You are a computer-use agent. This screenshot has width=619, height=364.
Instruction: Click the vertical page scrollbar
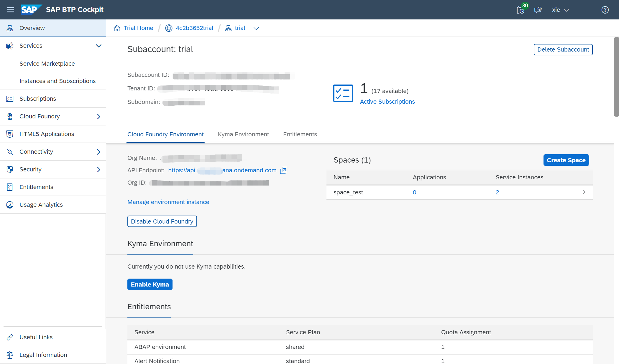616,77
